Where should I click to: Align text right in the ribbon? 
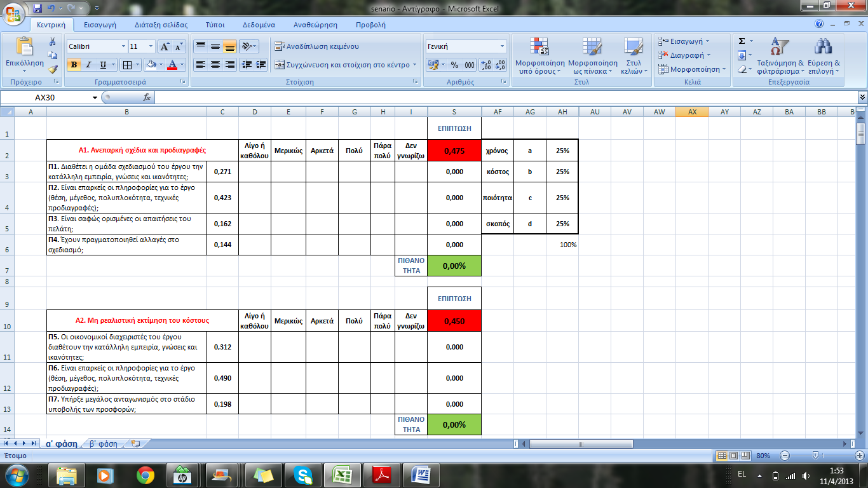click(x=229, y=65)
